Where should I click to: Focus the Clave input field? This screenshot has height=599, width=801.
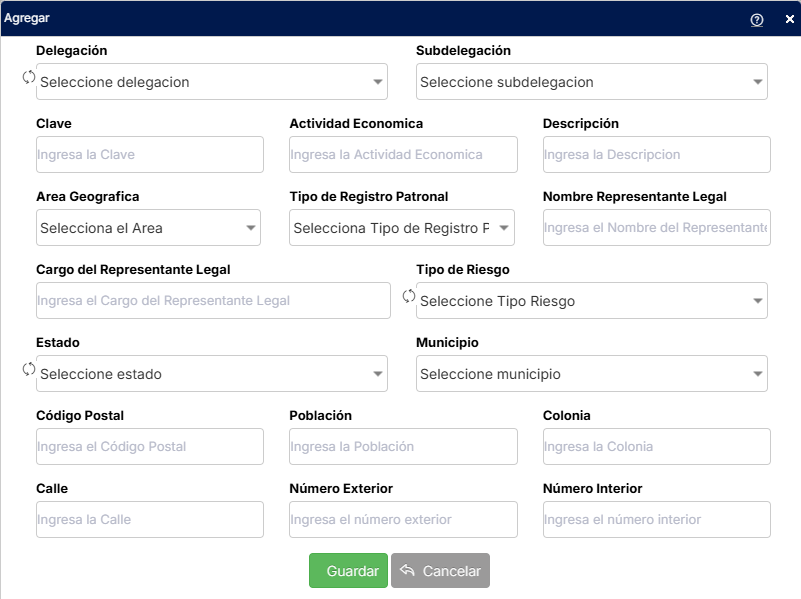150,154
